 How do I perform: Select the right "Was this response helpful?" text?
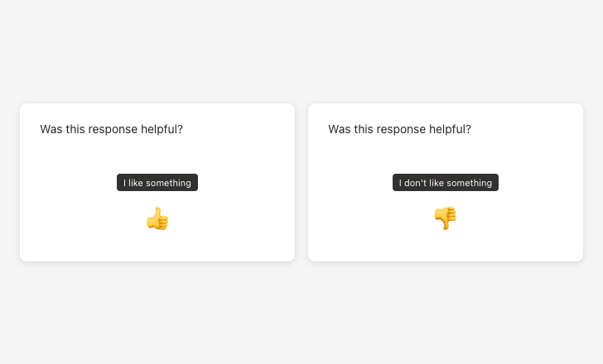[399, 129]
